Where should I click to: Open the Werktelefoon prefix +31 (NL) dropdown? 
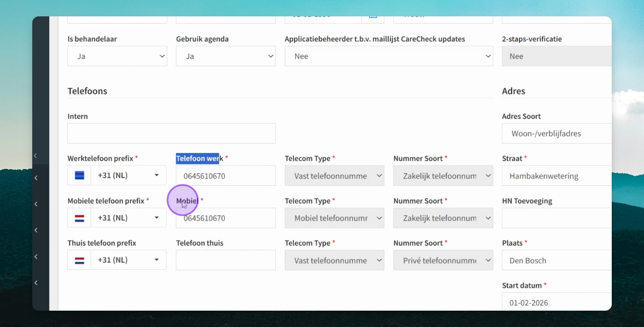(129, 175)
